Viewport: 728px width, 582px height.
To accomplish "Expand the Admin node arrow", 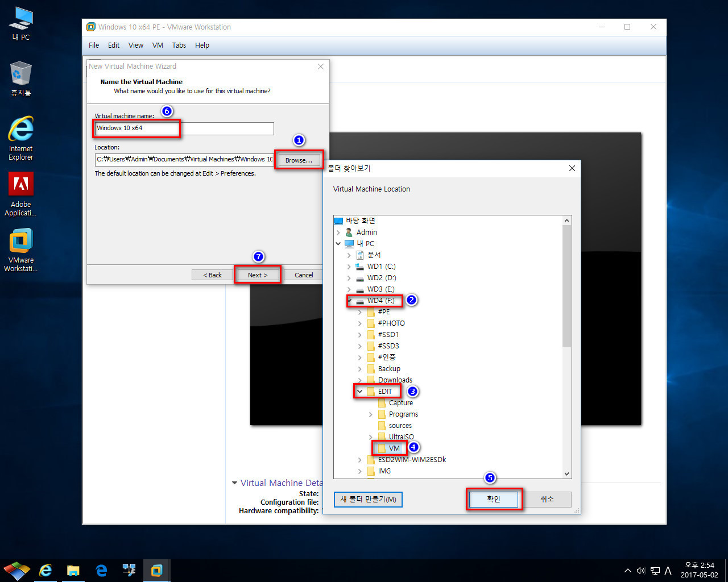I will coord(338,232).
